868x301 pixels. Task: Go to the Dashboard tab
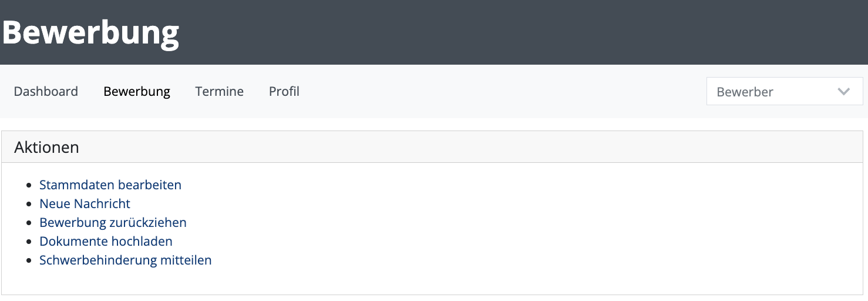click(x=46, y=91)
